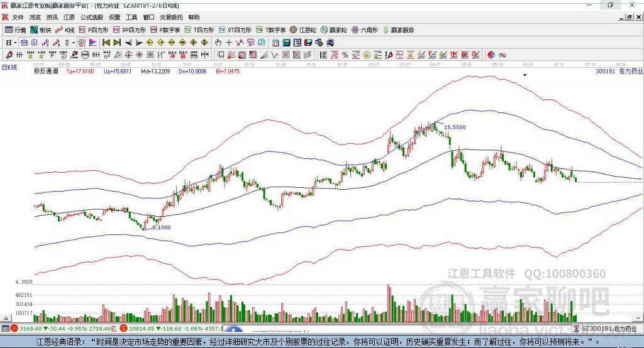Click the volume panel scroll-up arrow
The height and width of the screenshot is (348, 644).
point(6,318)
